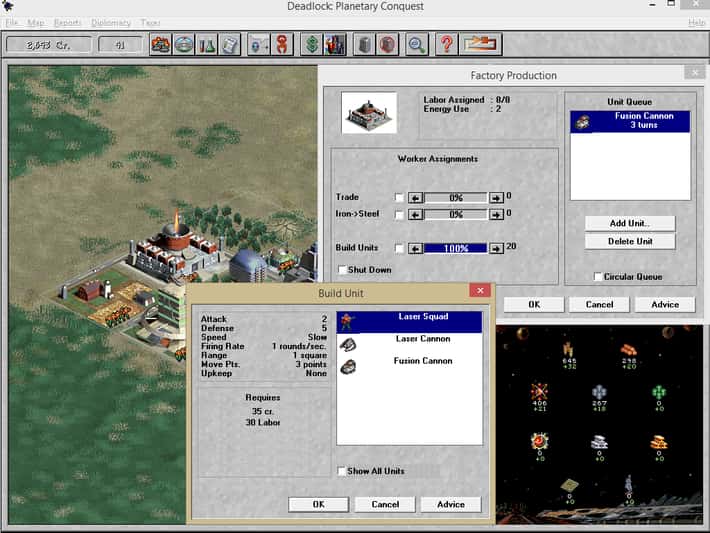This screenshot has height=533, width=710.
Task: Open help with the red question mark
Action: (x=446, y=44)
